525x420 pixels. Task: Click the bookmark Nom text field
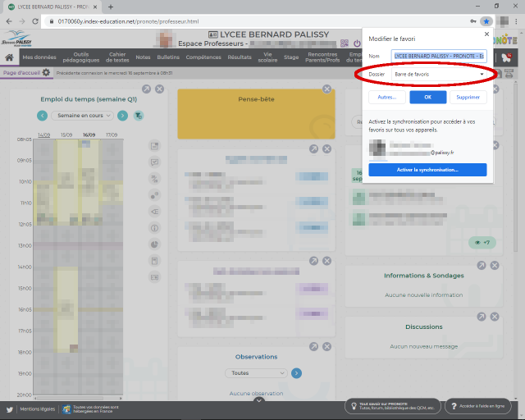click(x=439, y=56)
